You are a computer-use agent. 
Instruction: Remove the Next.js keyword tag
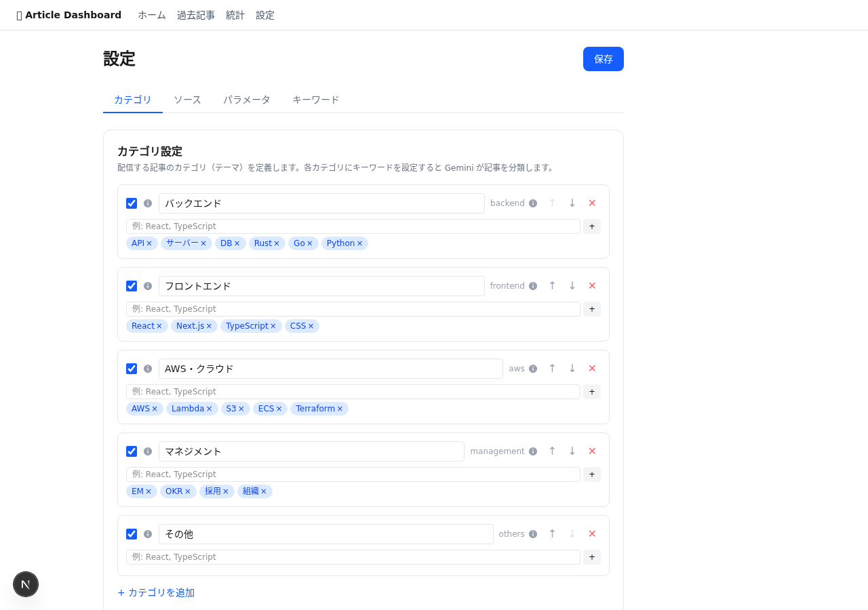[x=209, y=326]
